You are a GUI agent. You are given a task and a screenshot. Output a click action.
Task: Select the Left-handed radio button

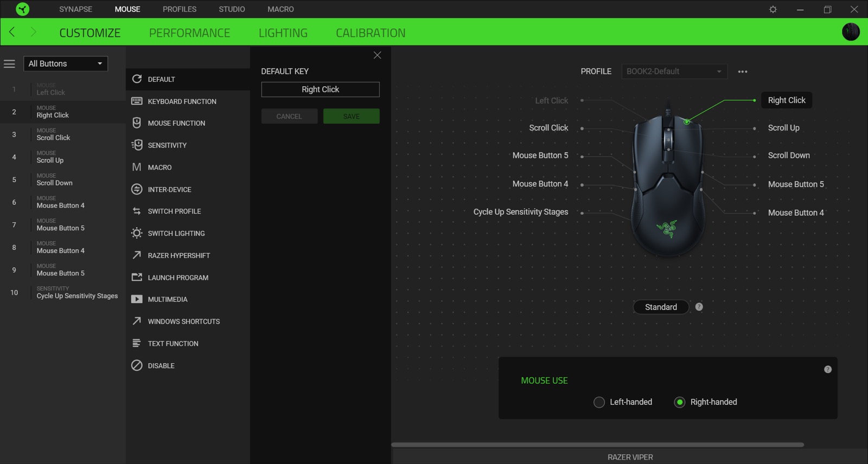coord(599,402)
